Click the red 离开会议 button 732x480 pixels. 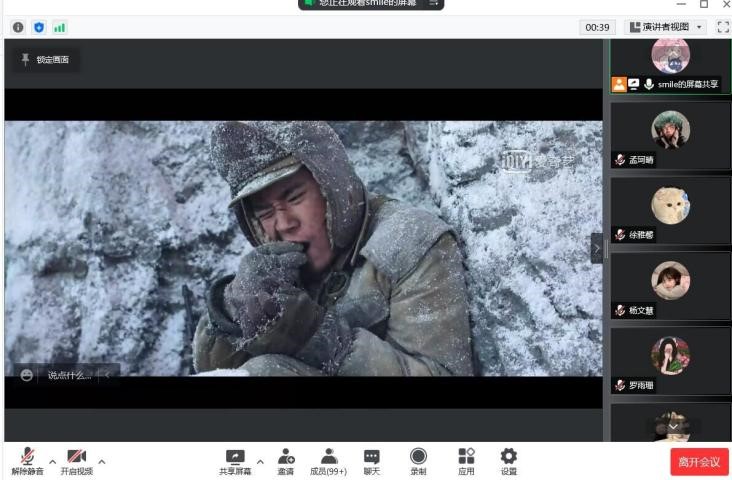[x=699, y=461]
